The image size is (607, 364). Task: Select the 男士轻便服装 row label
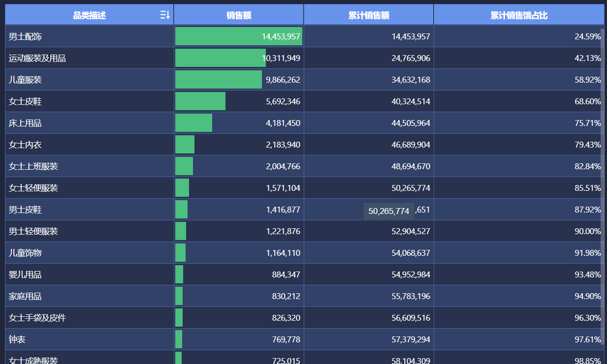33,231
